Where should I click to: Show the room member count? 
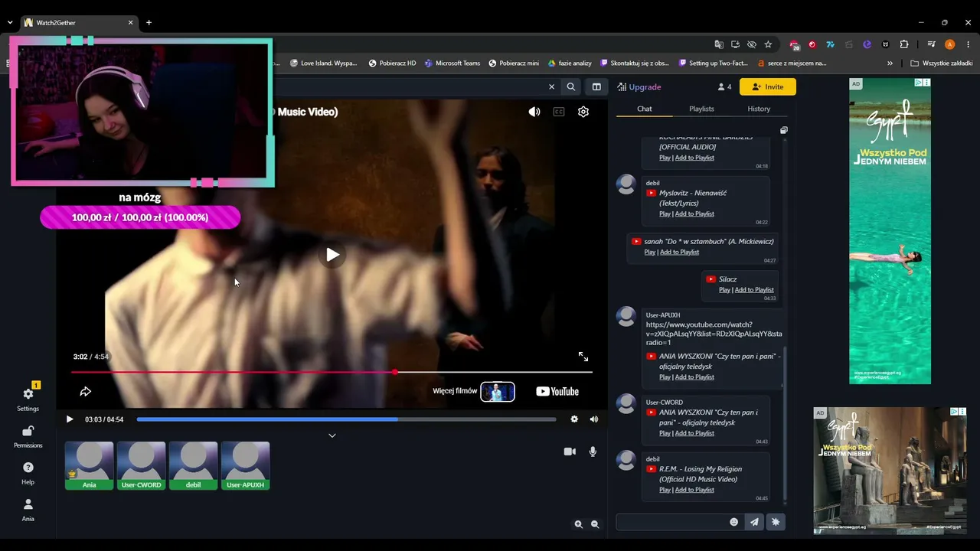724,87
